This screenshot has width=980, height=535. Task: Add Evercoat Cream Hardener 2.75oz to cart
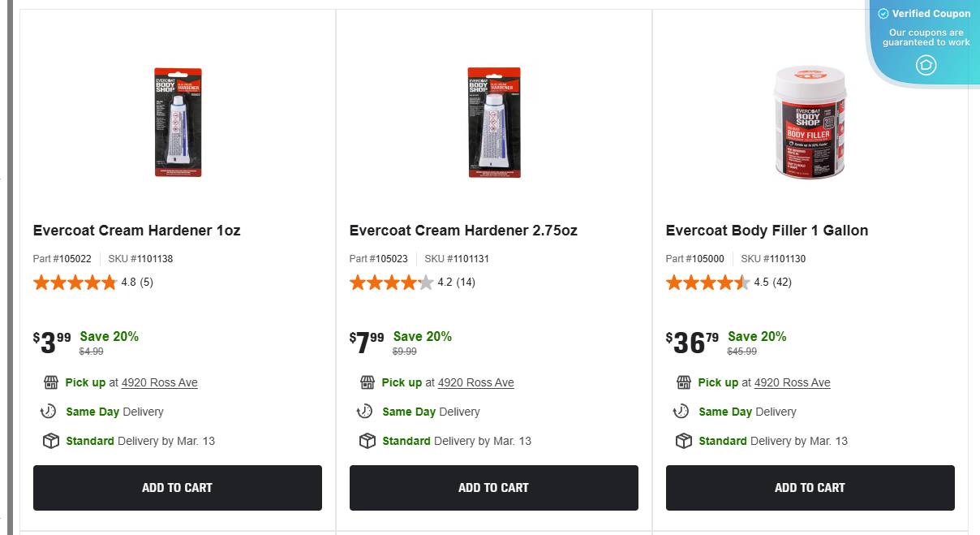coord(493,488)
